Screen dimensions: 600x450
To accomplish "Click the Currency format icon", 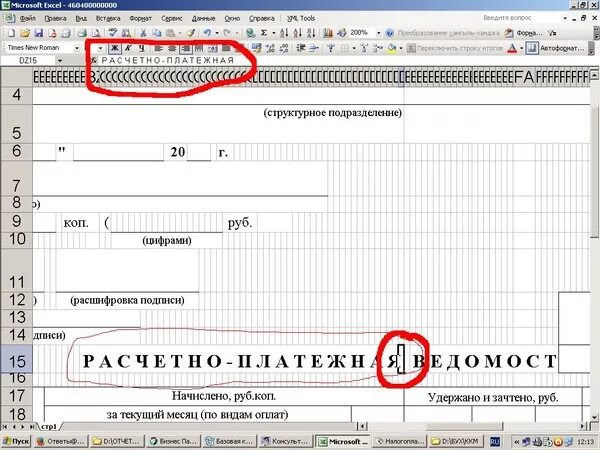I will tap(256, 48).
